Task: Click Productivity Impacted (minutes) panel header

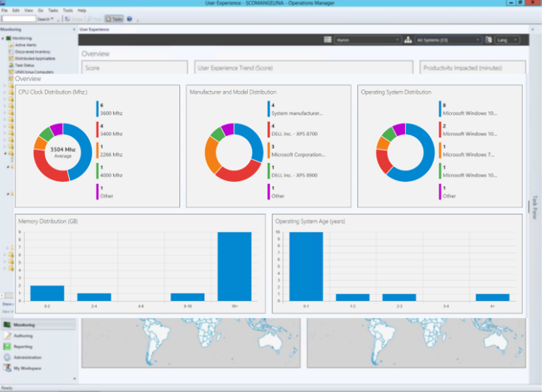Action: click(473, 68)
